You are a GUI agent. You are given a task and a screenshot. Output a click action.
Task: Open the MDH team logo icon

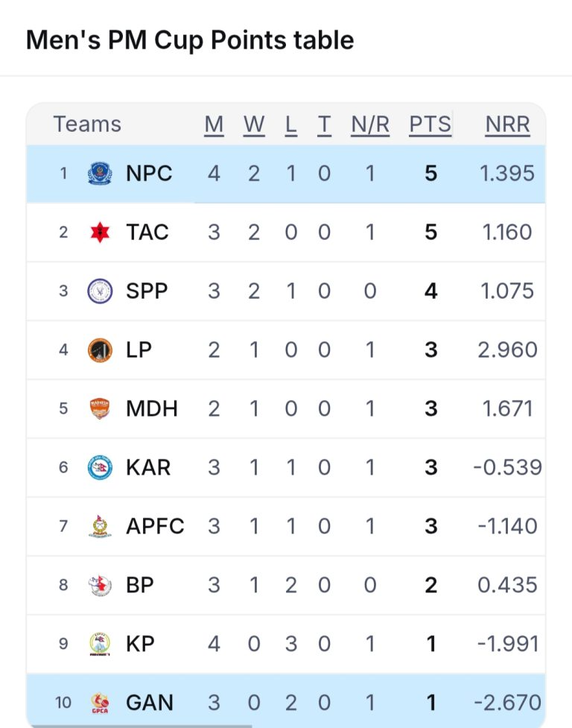(100, 408)
